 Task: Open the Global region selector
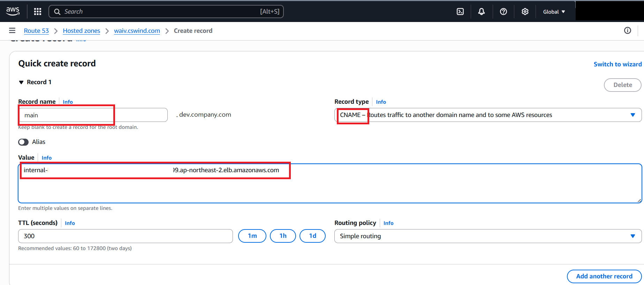554,12
